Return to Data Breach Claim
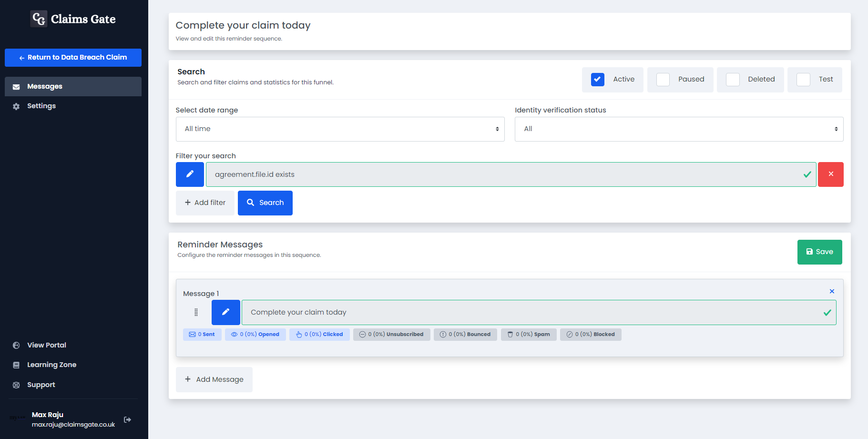868x439 pixels. [x=73, y=58]
